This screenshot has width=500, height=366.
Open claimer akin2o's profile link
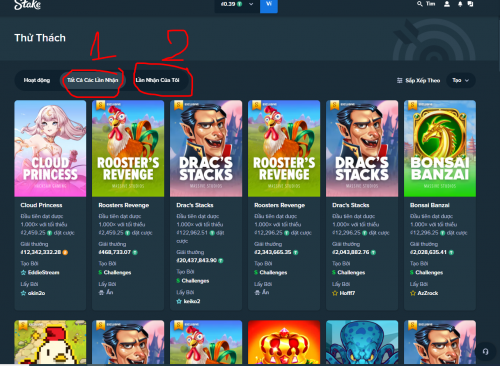click(x=36, y=293)
